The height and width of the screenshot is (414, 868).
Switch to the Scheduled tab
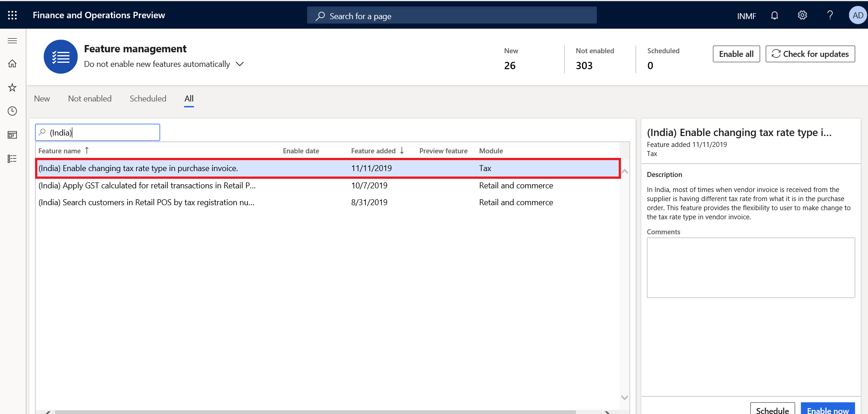coord(148,99)
